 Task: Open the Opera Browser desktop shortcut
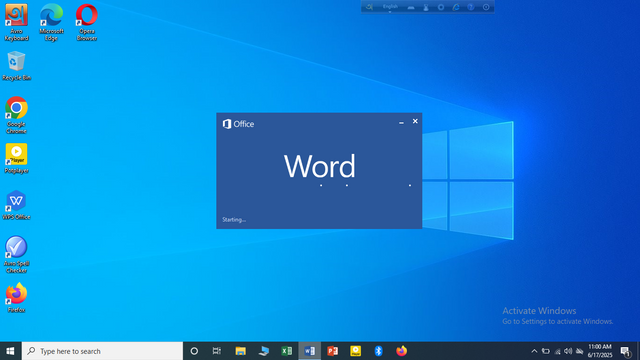87,22
